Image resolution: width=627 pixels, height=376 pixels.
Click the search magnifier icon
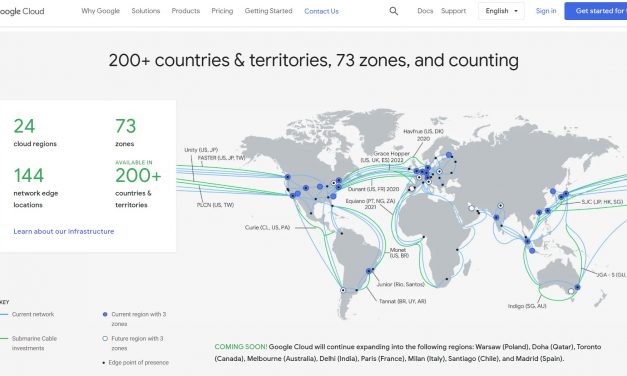[x=393, y=11]
